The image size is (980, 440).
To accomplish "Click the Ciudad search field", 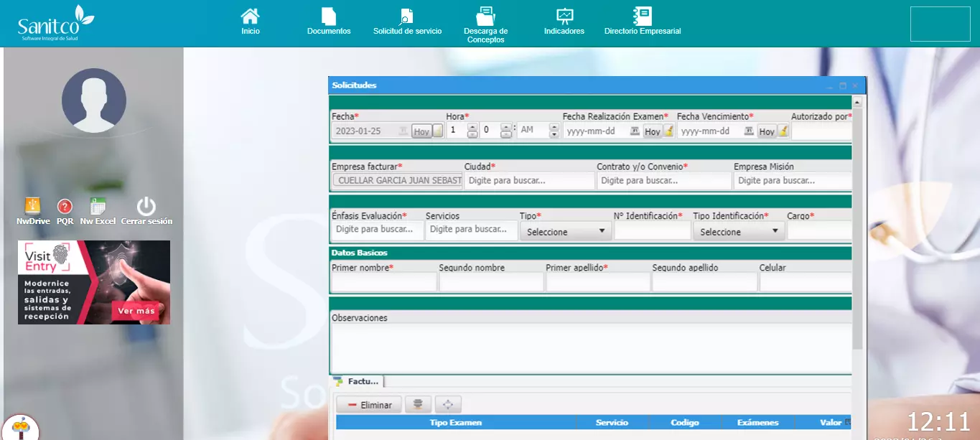I will click(529, 181).
